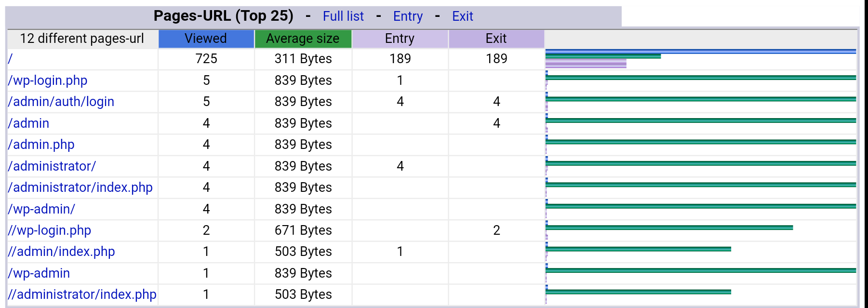868x308 pixels.
Task: Click the Entry link in title bar
Action: (408, 16)
